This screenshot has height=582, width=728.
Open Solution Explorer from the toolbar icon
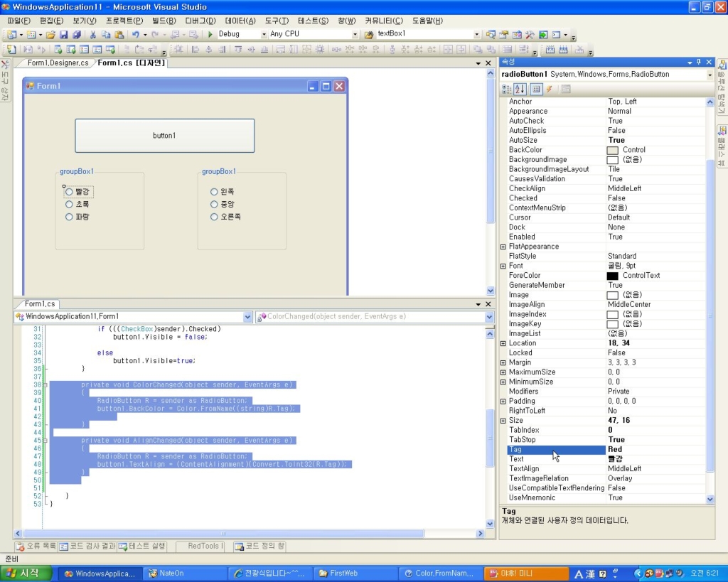click(491, 34)
